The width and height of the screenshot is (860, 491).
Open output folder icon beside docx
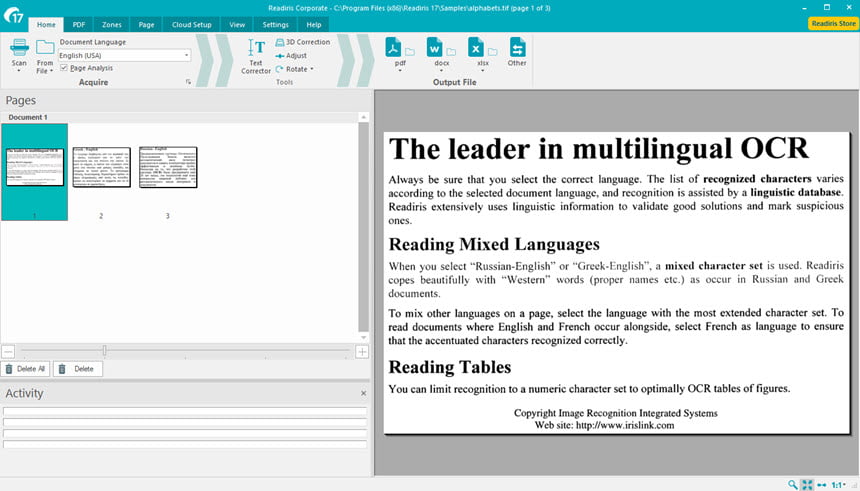451,52
